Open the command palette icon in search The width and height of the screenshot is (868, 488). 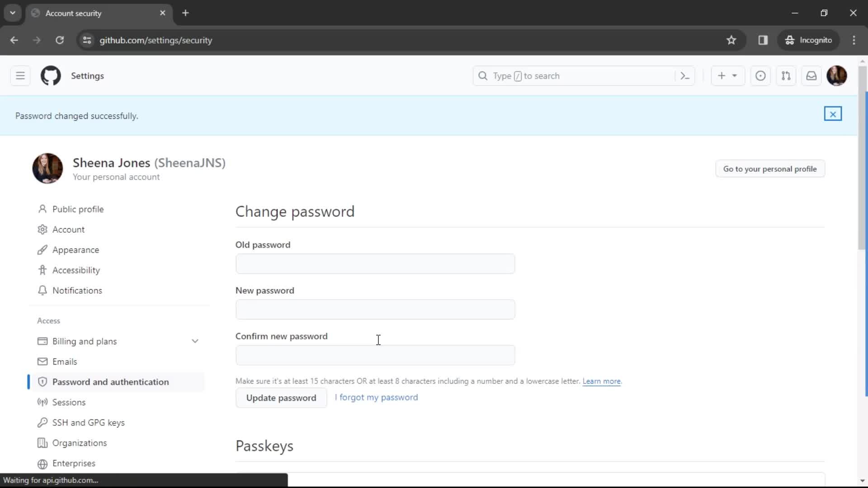pos(685,76)
